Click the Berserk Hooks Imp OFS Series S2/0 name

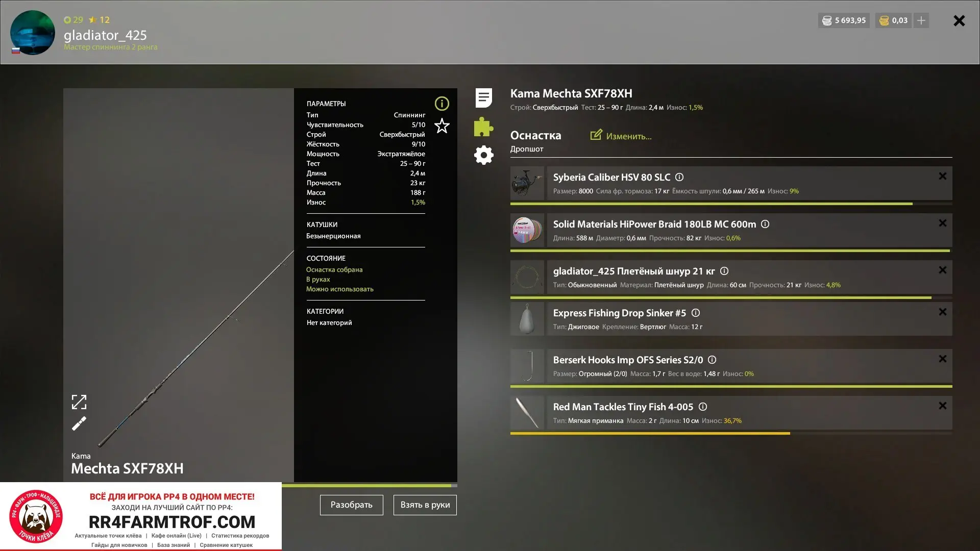[x=628, y=360]
